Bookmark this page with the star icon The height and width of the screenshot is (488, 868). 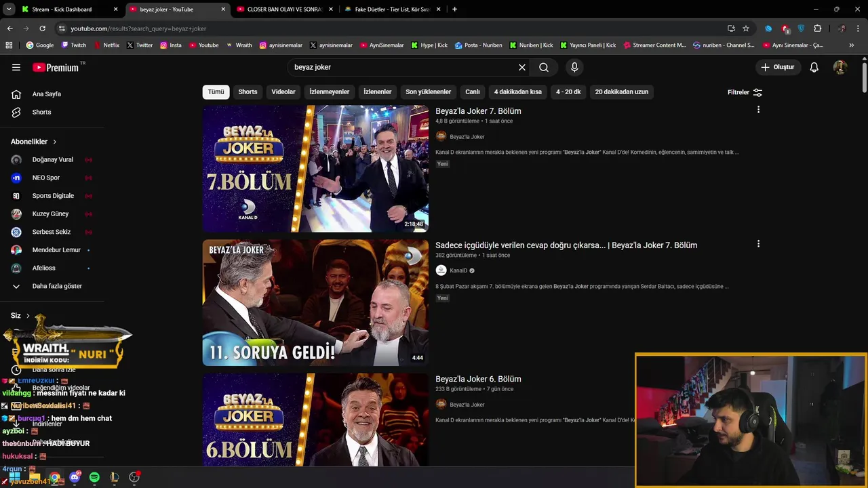pos(746,28)
